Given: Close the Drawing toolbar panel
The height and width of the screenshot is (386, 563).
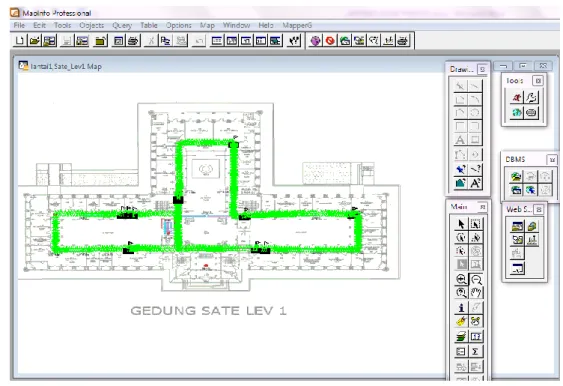Looking at the screenshot, I should tap(482, 69).
